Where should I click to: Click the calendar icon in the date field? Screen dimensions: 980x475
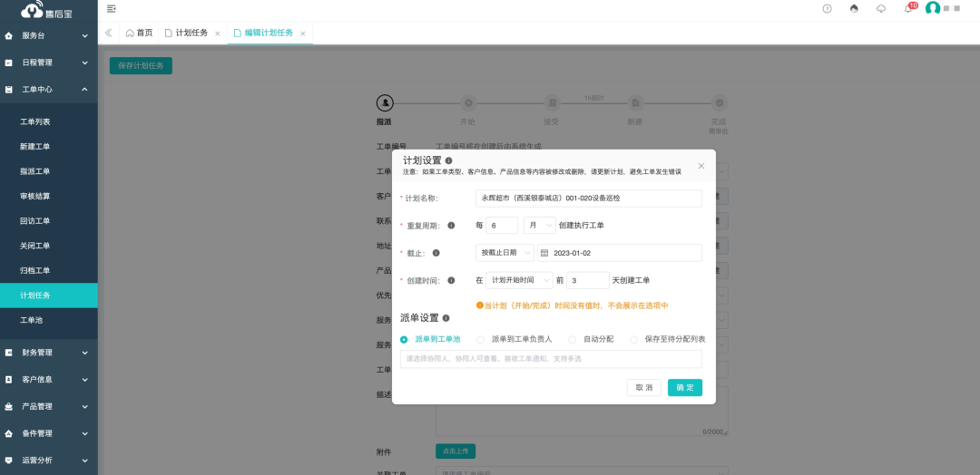[544, 253]
